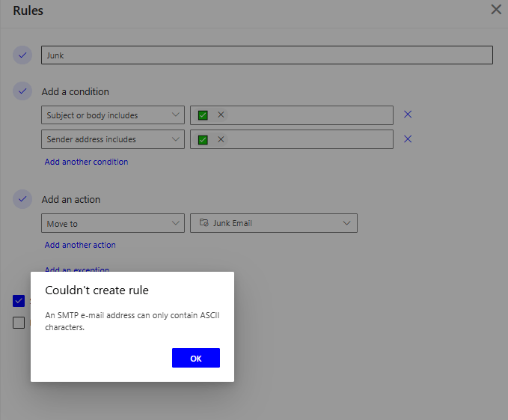This screenshot has height=420, width=508.
Task: Delete the 'Sender address includes' condition row
Action: (408, 139)
